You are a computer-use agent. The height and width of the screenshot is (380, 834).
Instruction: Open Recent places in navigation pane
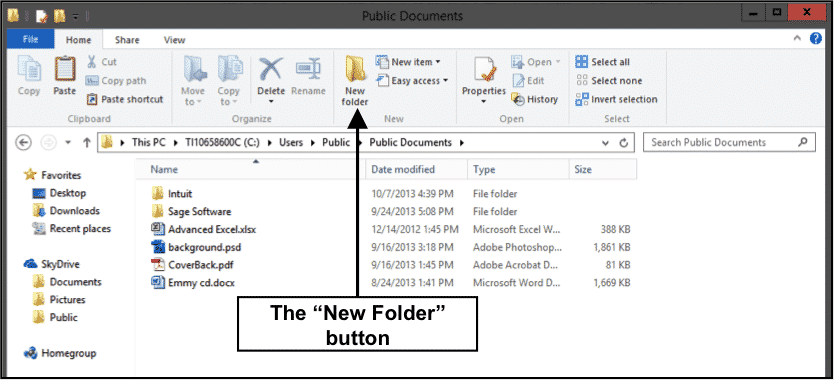tap(72, 229)
